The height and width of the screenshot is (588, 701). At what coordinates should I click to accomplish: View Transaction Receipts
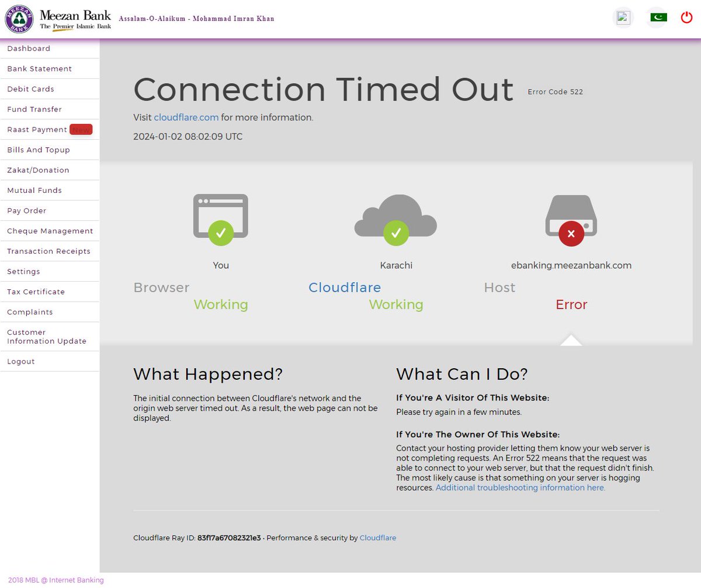coord(50,251)
